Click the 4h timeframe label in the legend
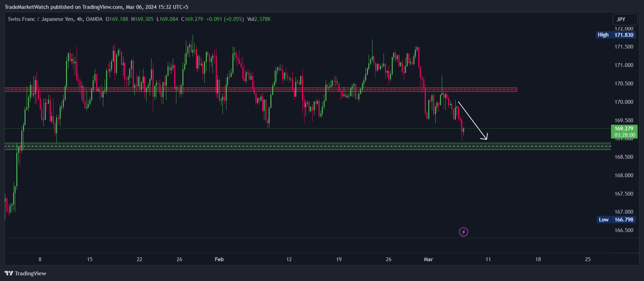Screen dimensions: 644x281 pos(80,19)
